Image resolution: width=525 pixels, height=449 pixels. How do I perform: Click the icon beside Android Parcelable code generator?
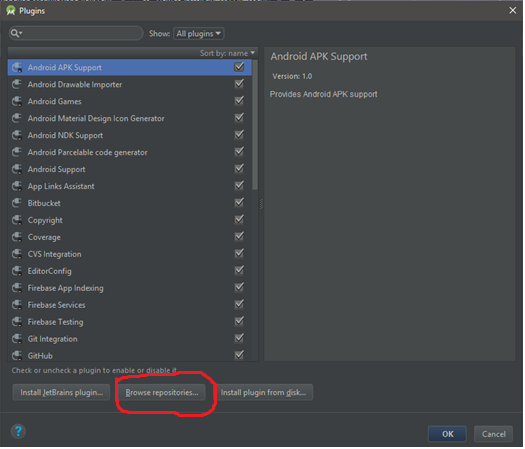pos(17,152)
